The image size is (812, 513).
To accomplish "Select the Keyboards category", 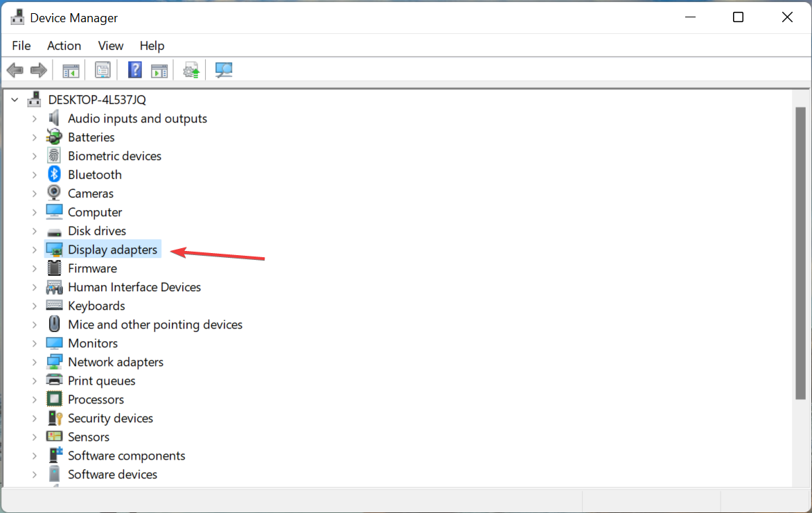I will click(96, 305).
